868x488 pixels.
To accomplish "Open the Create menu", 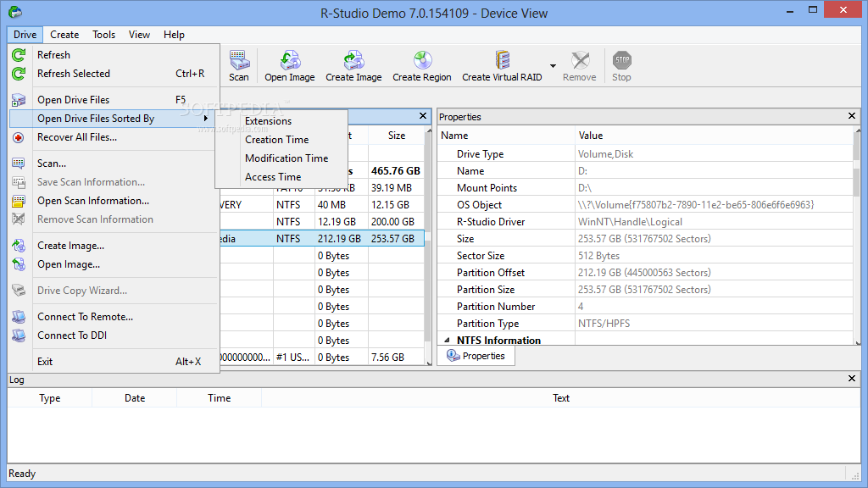I will [x=64, y=34].
